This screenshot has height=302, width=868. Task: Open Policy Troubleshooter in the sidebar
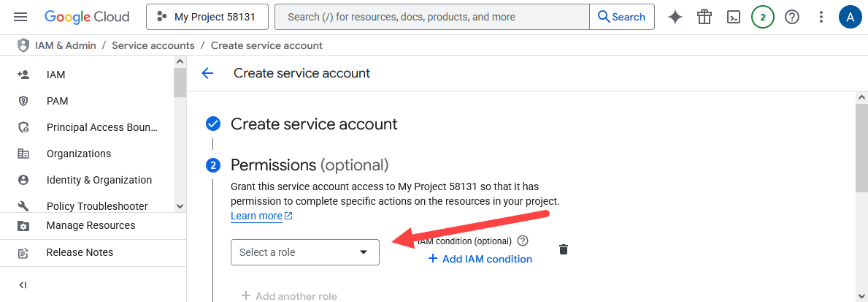click(97, 206)
